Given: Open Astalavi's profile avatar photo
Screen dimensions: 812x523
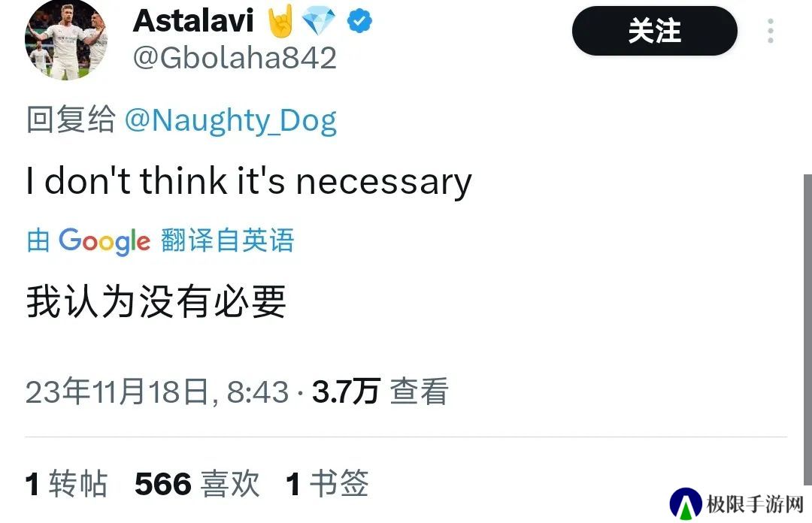Looking at the screenshot, I should click(65, 39).
